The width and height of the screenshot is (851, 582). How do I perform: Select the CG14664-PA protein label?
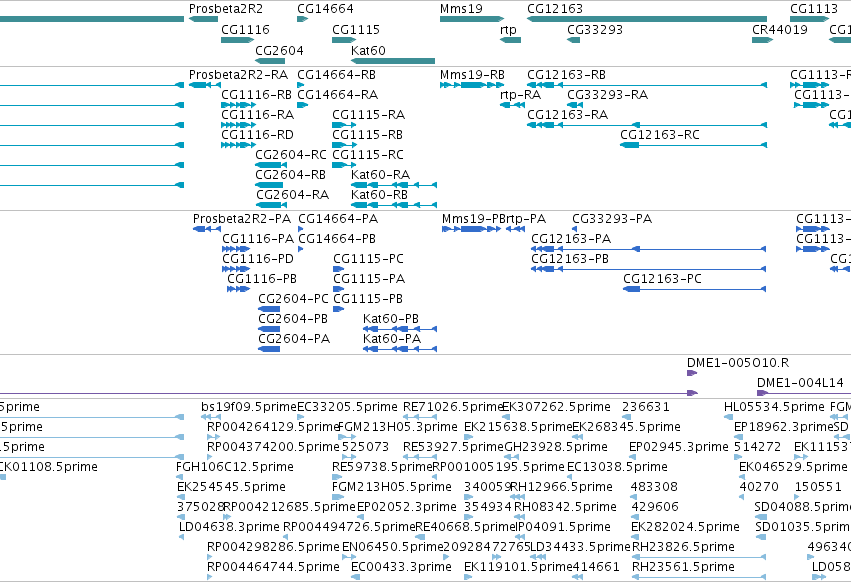pos(338,219)
